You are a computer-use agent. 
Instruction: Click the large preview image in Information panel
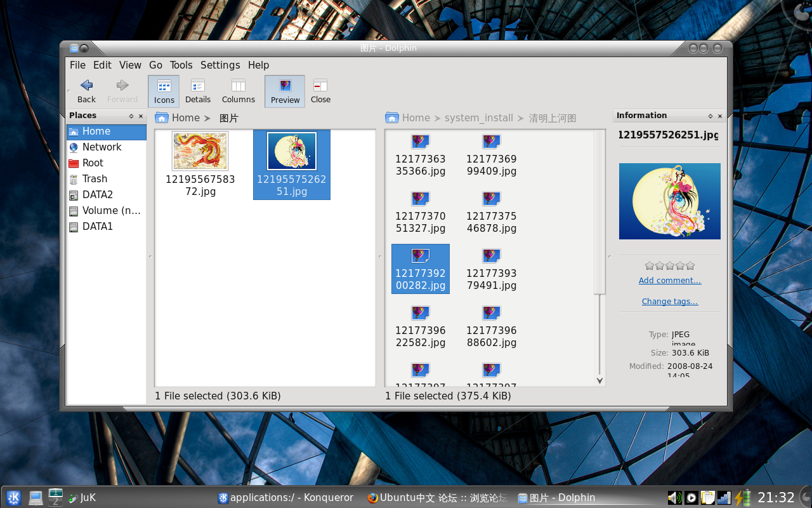tap(670, 201)
